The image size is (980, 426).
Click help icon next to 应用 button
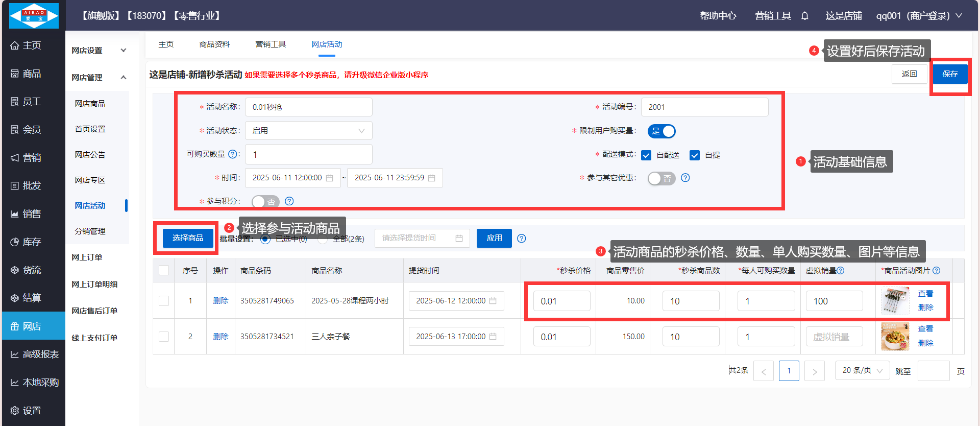pyautogui.click(x=521, y=239)
